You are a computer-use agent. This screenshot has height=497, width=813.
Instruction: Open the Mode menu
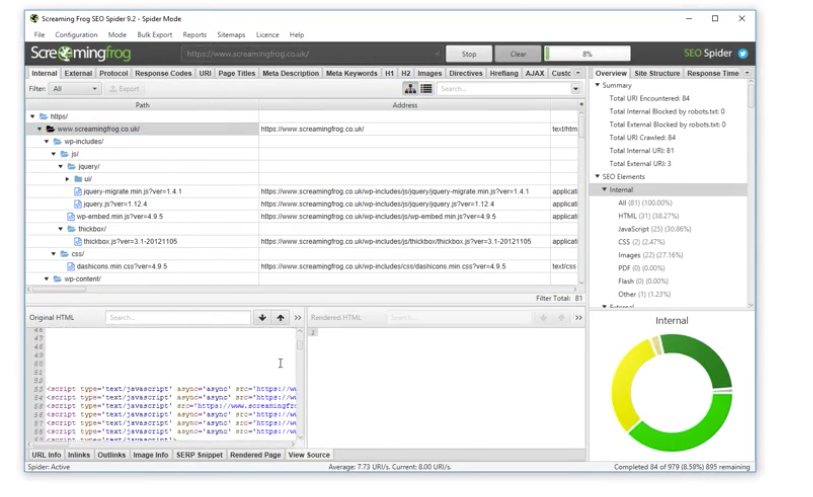click(x=117, y=35)
